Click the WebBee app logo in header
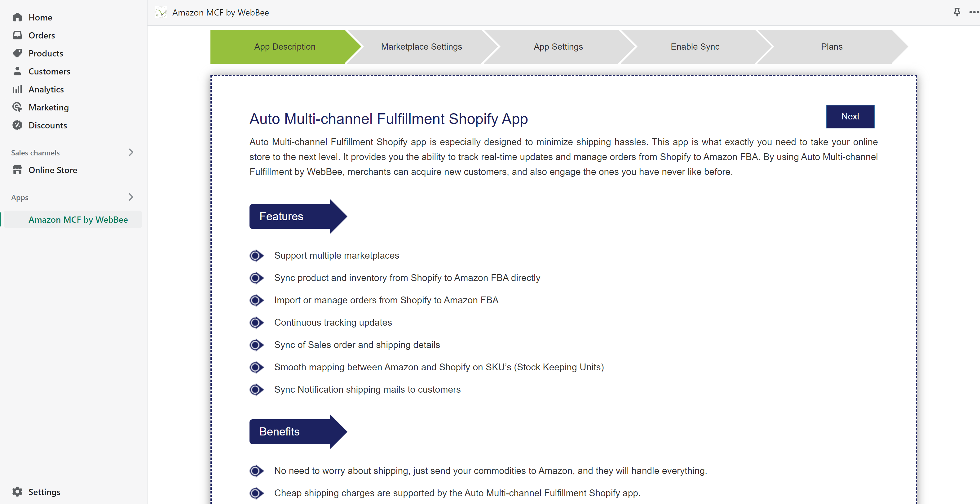980x504 pixels. [161, 13]
